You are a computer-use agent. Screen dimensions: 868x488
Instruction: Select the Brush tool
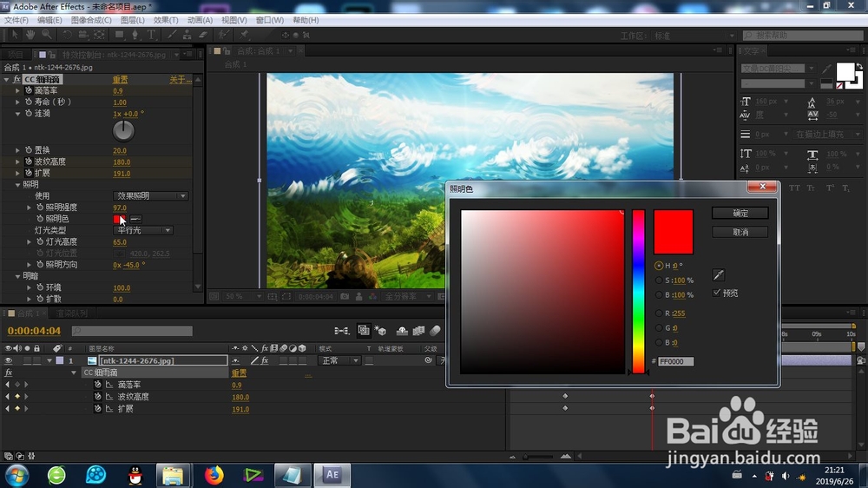click(x=172, y=35)
